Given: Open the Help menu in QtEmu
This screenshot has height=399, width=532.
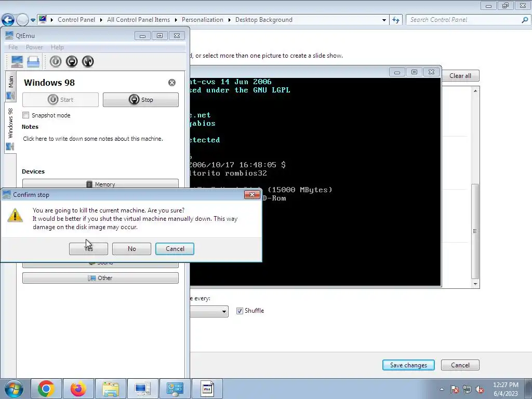Looking at the screenshot, I should tap(57, 47).
